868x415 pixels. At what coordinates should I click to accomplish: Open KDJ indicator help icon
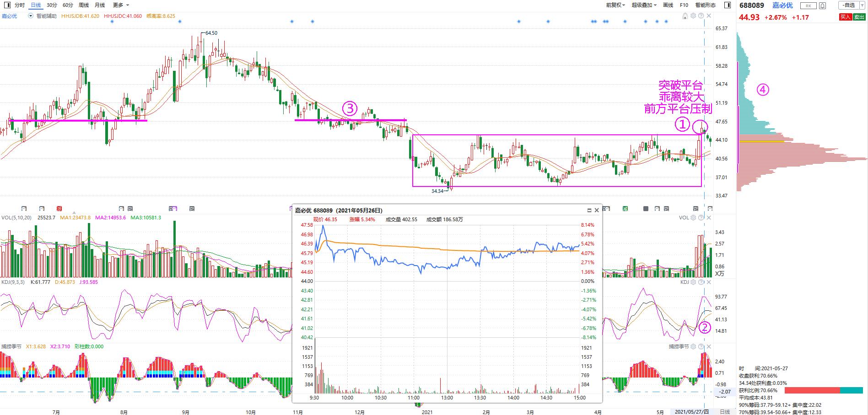point(701,282)
